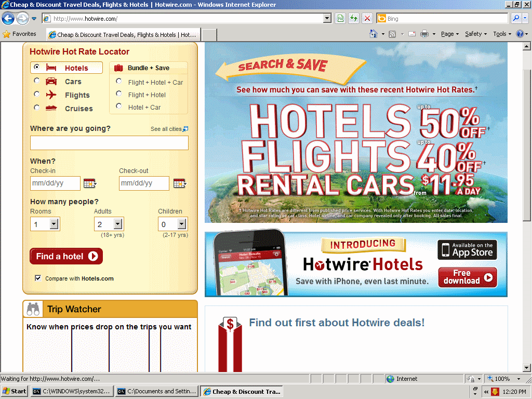Open the Tools menu
The image size is (532, 399).
502,34
